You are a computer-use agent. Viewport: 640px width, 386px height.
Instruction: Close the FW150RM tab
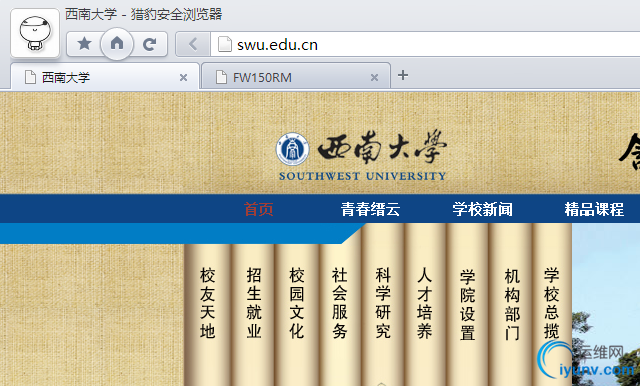(x=374, y=78)
